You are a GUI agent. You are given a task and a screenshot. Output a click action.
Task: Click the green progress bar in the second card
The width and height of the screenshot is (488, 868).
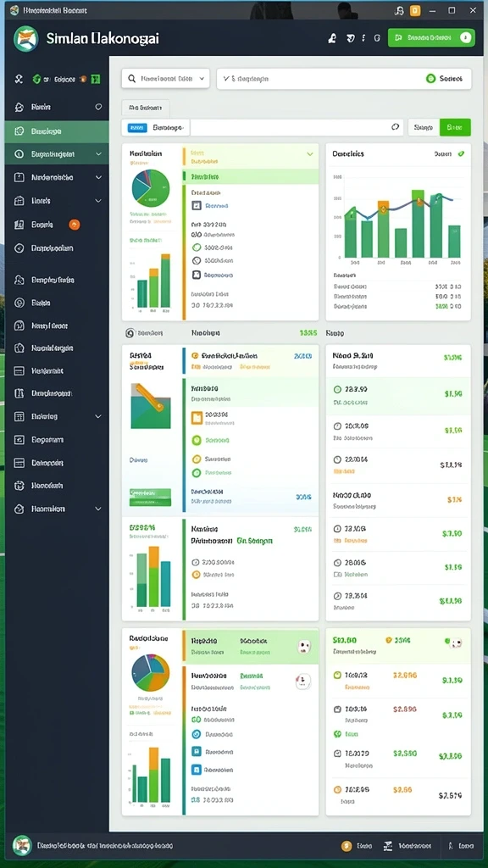point(150,497)
